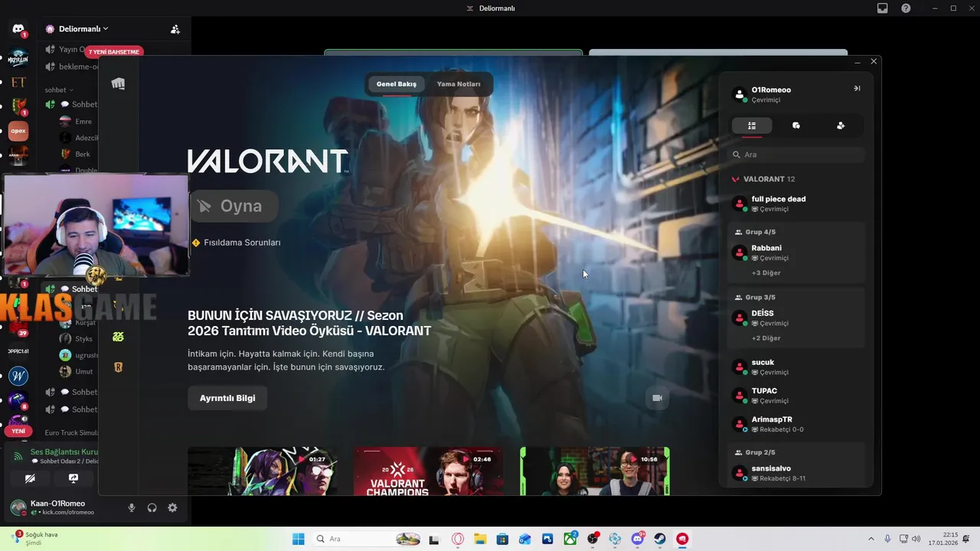Collapse the VALORANT 12 friends group
The image size is (980, 551).
[x=764, y=179]
